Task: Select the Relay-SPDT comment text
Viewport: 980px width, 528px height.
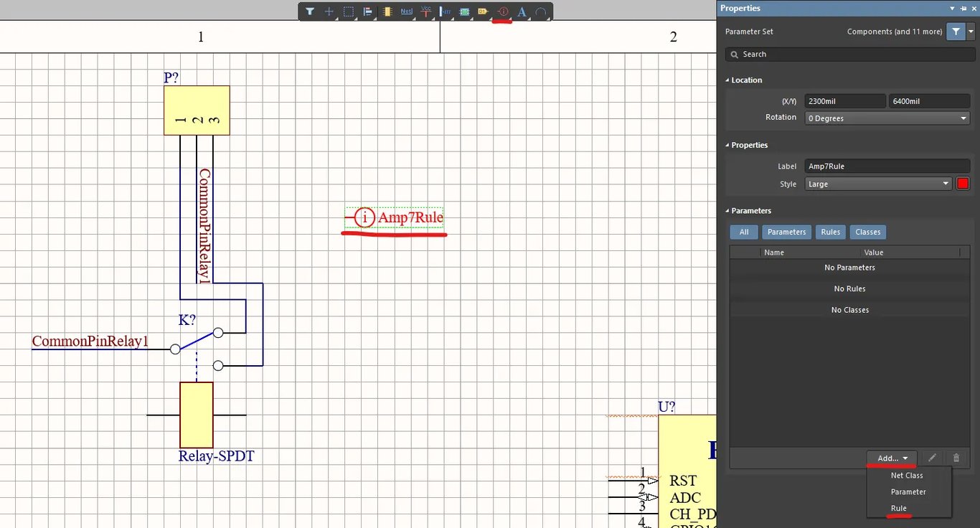Action: pos(216,456)
